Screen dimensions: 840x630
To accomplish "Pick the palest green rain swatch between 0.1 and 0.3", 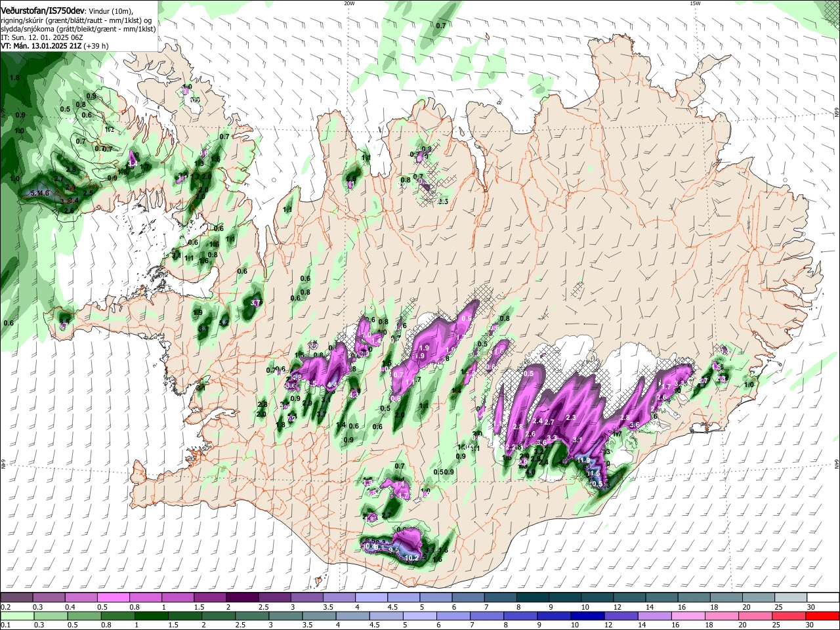I will (16, 616).
